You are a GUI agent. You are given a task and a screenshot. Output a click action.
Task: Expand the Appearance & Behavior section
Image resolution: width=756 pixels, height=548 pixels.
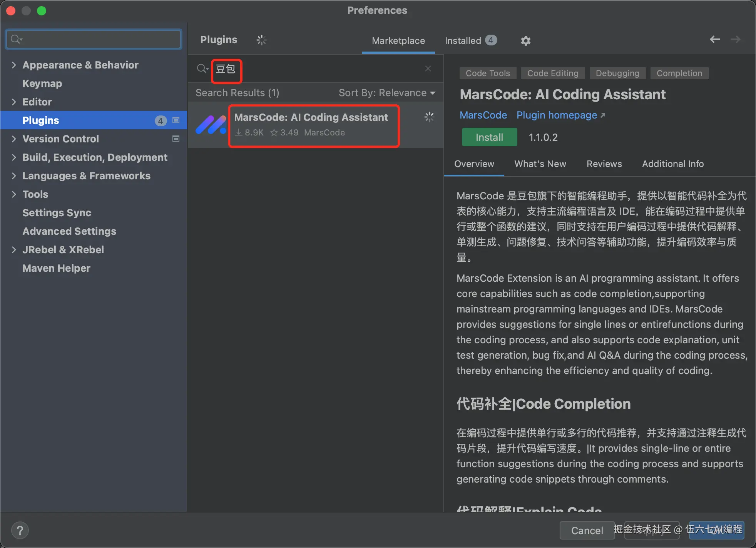click(14, 65)
